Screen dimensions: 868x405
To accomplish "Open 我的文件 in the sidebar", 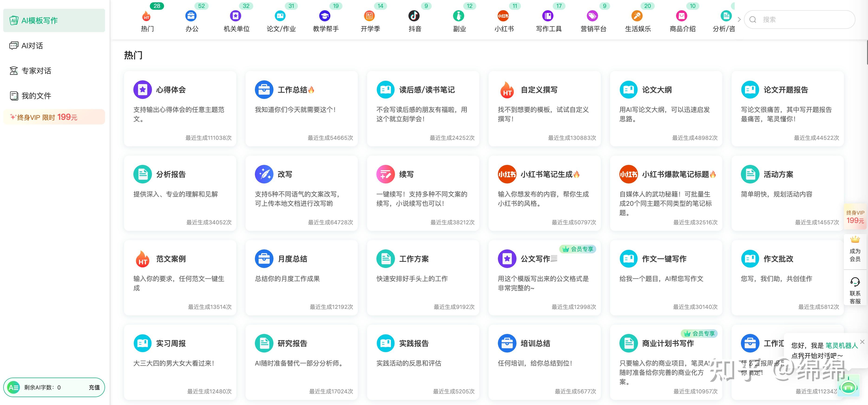I will (54, 96).
